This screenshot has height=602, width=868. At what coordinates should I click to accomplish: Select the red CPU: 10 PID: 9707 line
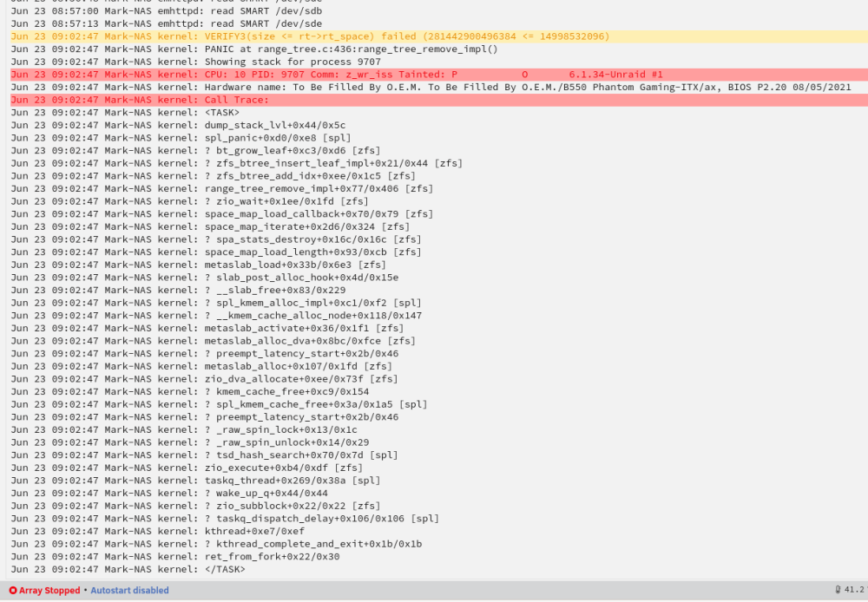pos(439,75)
